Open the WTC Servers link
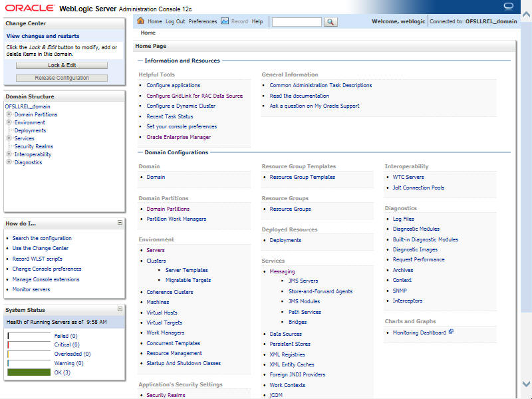The height and width of the screenshot is (399, 532). click(408, 177)
